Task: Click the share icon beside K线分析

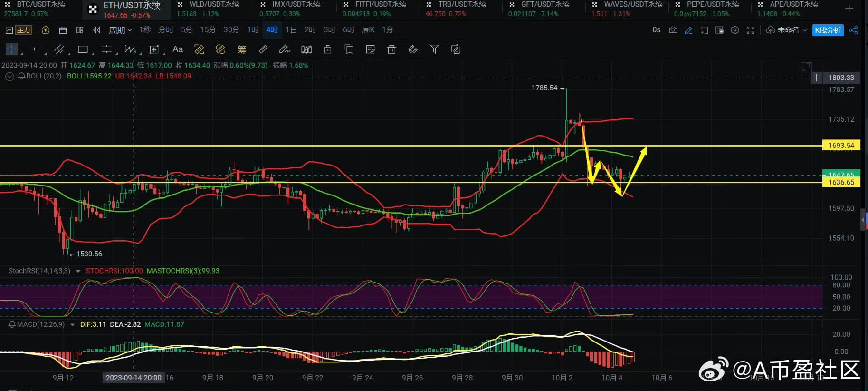Action: pyautogui.click(x=853, y=30)
